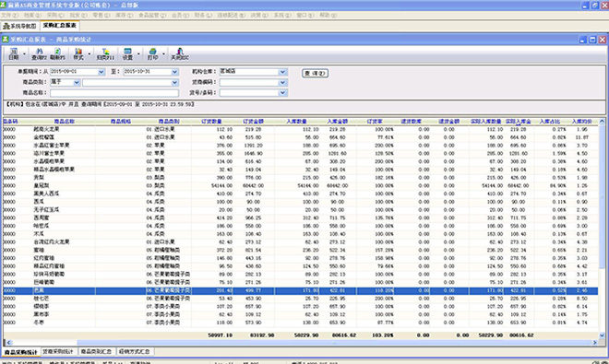Open the 财务 menu
The height and width of the screenshot is (364, 609).
203,15
